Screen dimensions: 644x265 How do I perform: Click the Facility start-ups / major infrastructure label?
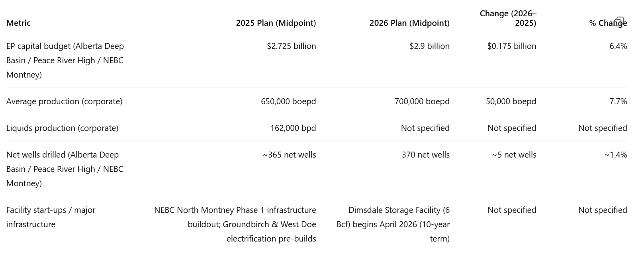51,217
